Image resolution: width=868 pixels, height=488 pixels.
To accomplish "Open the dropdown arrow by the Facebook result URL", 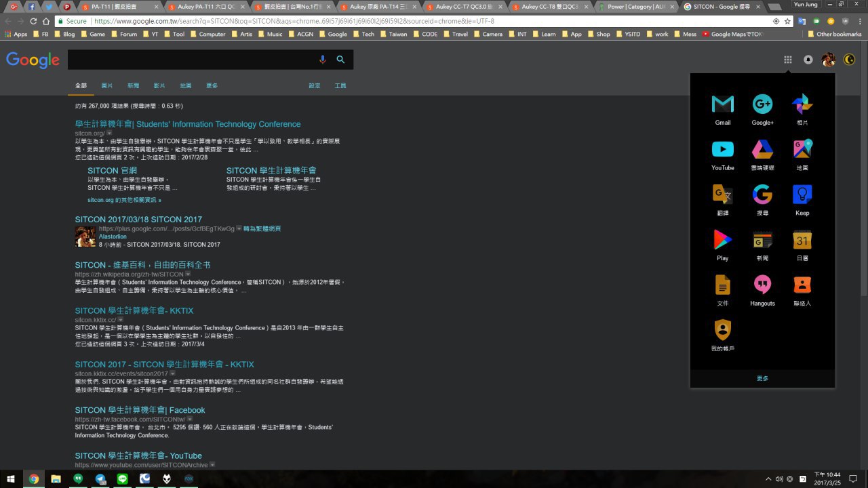I will pos(190,420).
